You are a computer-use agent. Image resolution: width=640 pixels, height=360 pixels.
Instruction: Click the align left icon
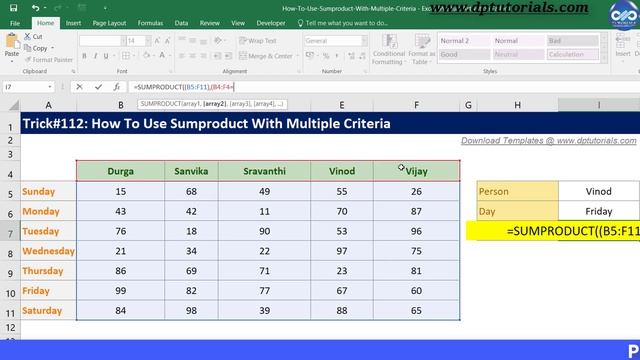coord(182,56)
